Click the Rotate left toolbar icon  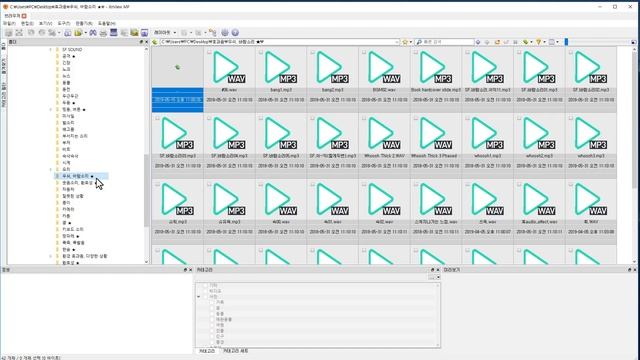(31, 33)
